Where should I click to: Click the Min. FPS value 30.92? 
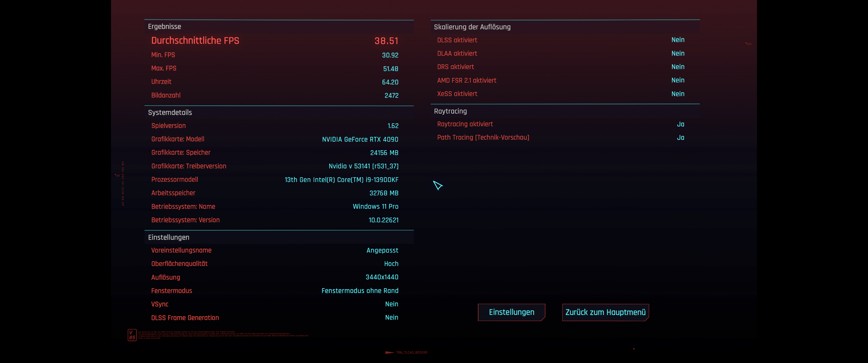[x=390, y=55]
